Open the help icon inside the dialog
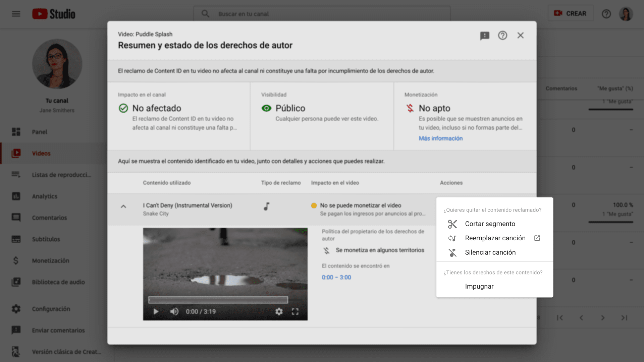Screen dimensions: 644x362 [502, 36]
